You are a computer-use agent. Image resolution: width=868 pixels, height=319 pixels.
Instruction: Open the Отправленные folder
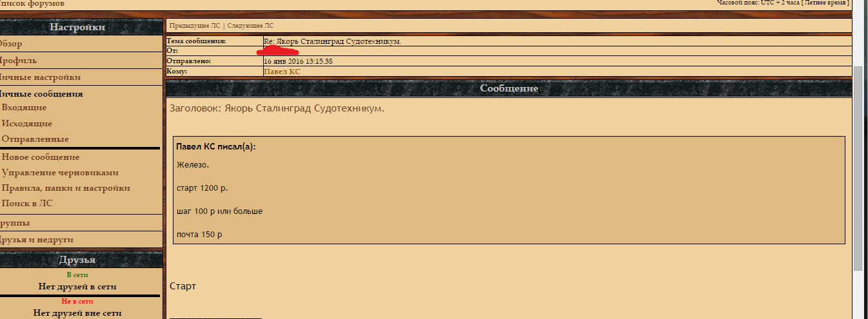point(35,139)
